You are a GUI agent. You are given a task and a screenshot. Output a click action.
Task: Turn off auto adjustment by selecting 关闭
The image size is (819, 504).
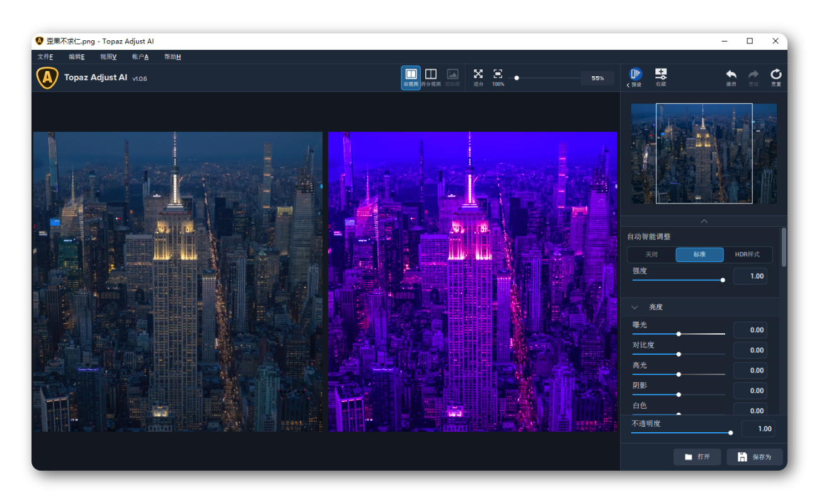pos(651,255)
